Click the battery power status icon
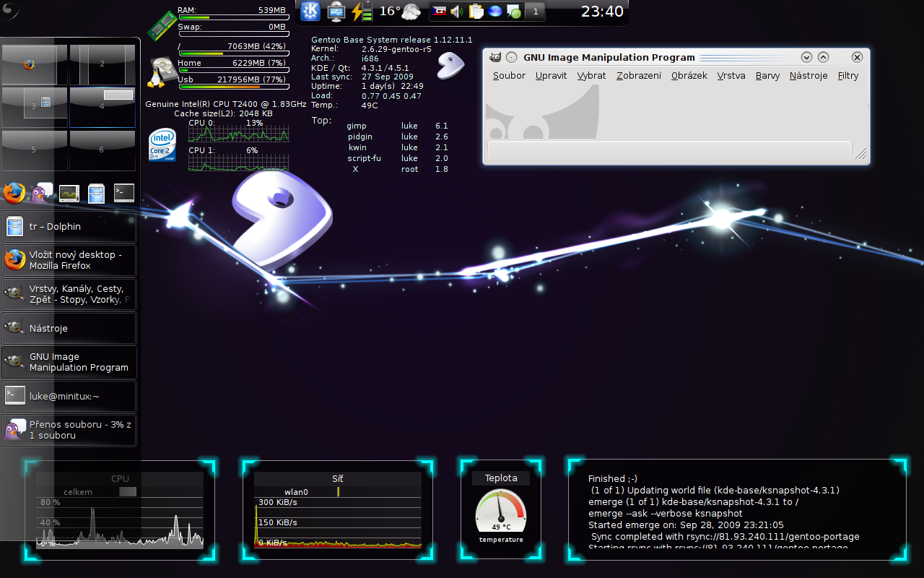This screenshot has height=578, width=924. [361, 11]
